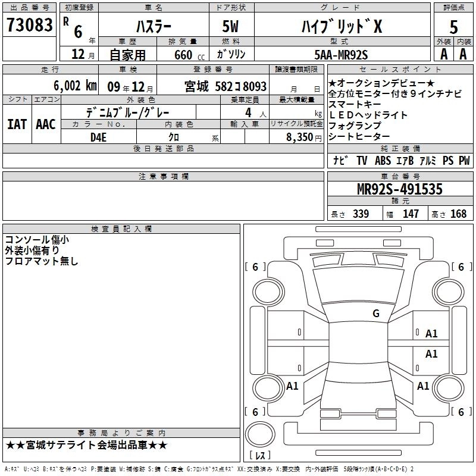Select the mileage 6,002 km
The image size is (476, 476).
click(75, 86)
